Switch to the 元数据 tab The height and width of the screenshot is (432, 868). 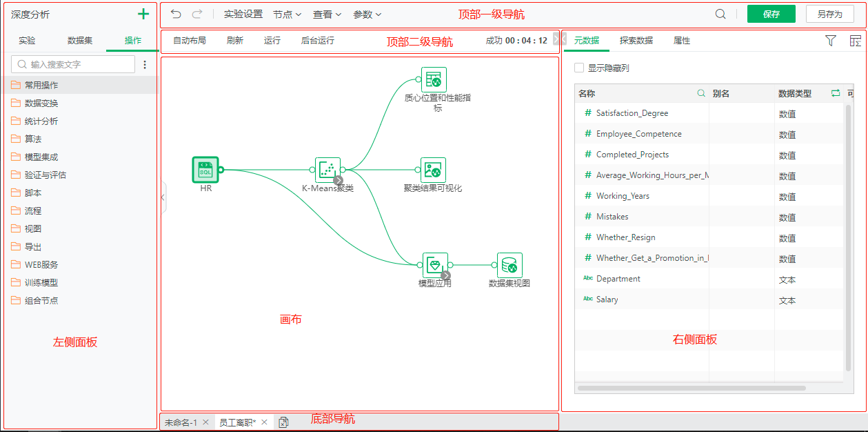tap(587, 41)
